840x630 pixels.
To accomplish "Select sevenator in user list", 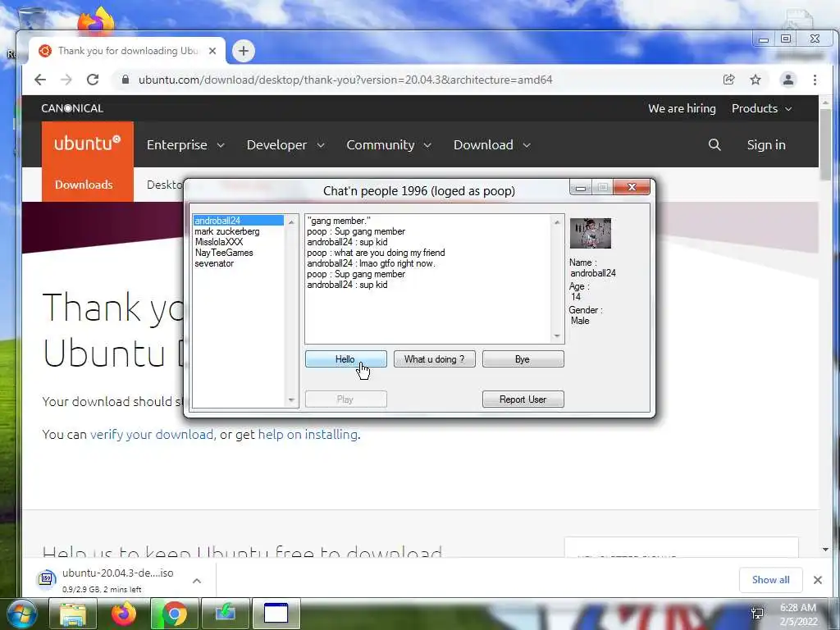I will [x=239, y=263].
